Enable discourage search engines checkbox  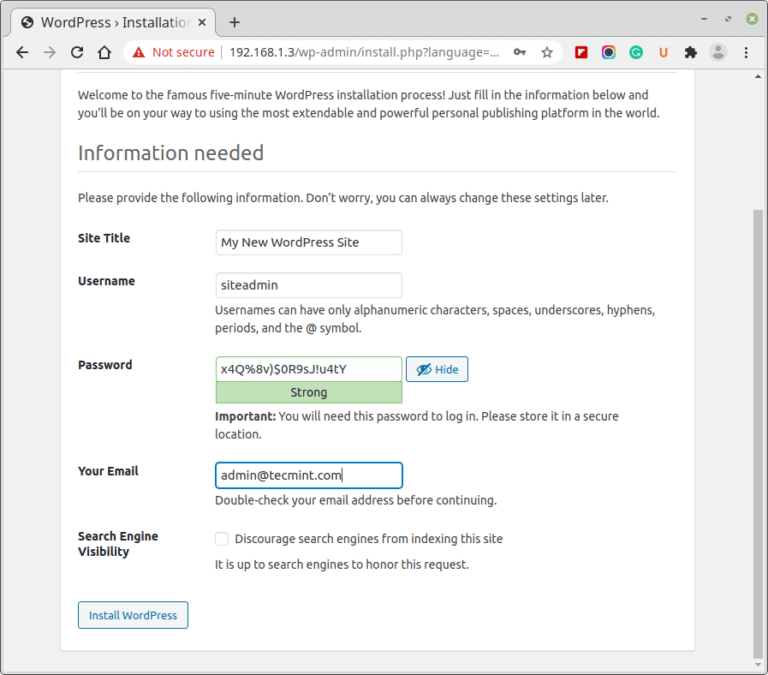pyautogui.click(x=222, y=539)
